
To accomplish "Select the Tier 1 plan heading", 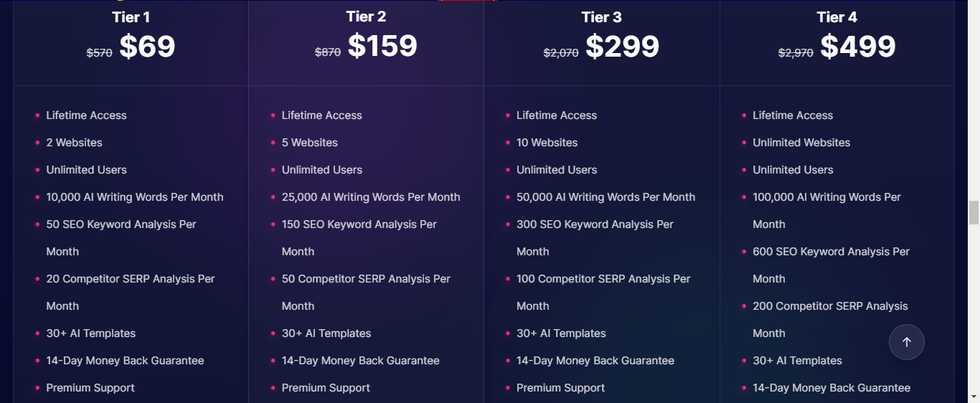I will pyautogui.click(x=131, y=17).
